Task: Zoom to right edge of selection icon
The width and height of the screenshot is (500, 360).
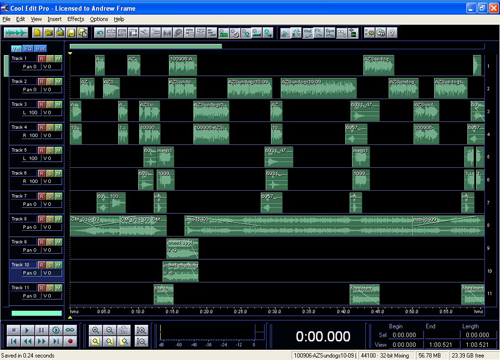Action: pyautogui.click(x=123, y=341)
